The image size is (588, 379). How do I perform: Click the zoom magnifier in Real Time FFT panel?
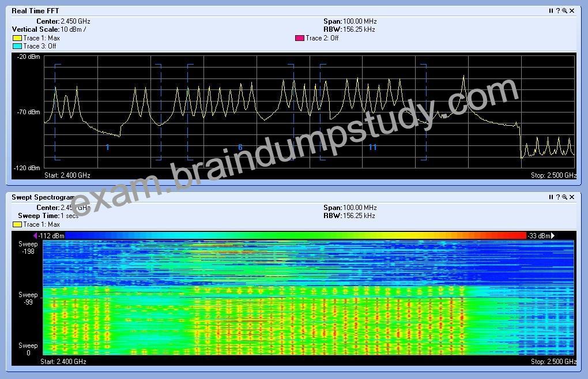coord(564,11)
